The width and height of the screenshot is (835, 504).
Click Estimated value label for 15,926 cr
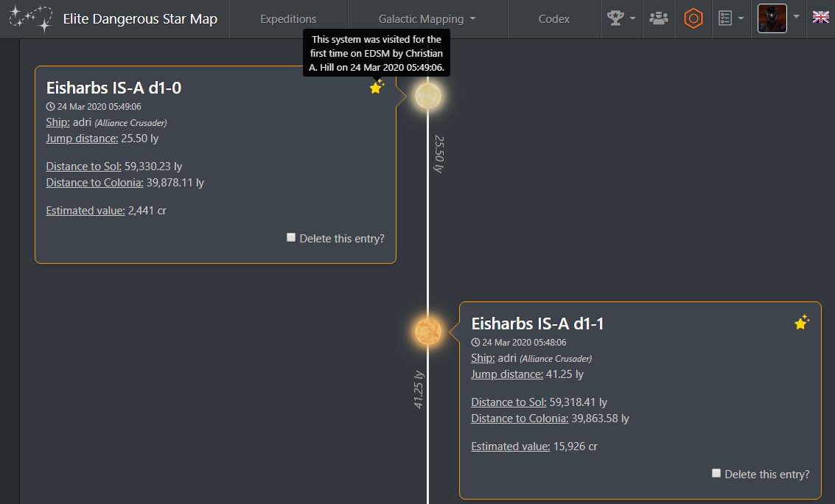click(x=511, y=447)
